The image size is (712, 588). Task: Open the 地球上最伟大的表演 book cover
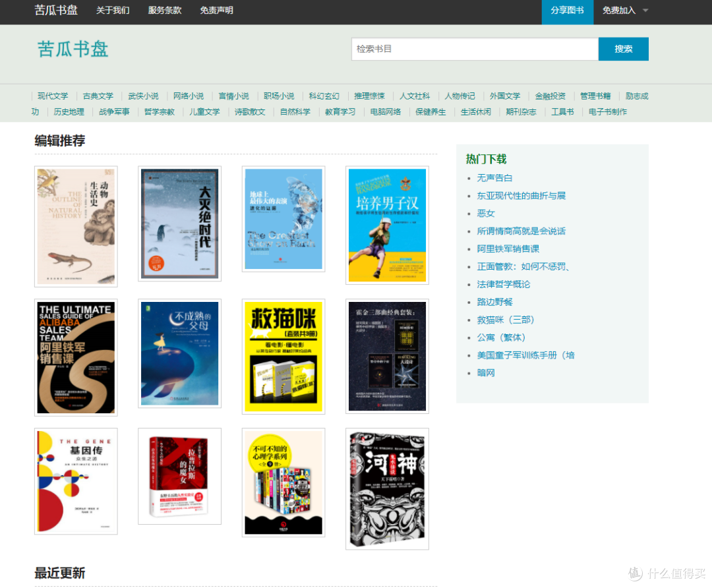pyautogui.click(x=283, y=219)
